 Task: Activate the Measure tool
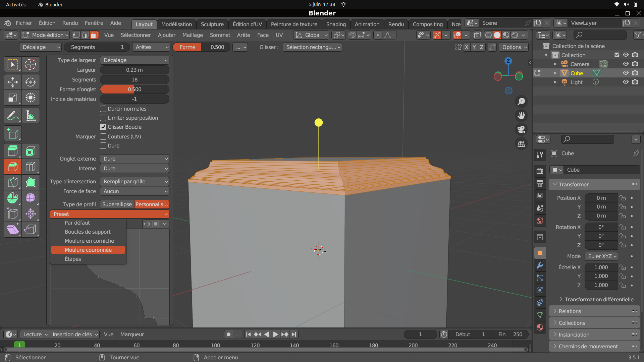tap(30, 116)
